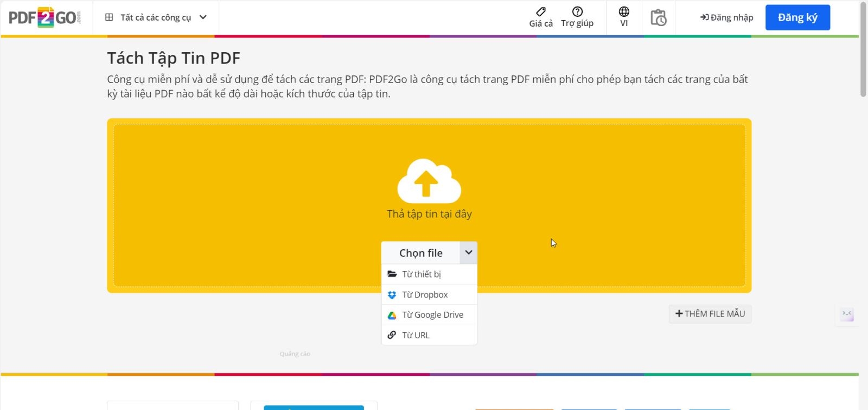This screenshot has width=868, height=410.
Task: Select Từ URL upload option
Action: click(x=429, y=335)
